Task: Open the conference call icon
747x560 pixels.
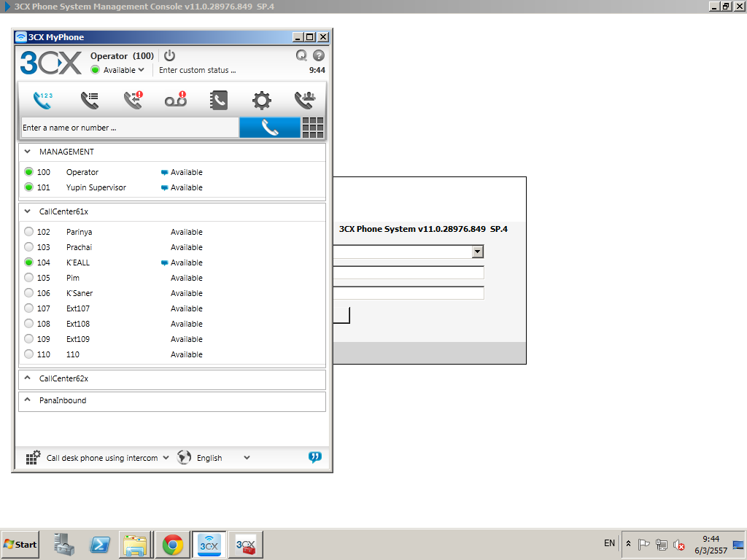Action: point(305,100)
